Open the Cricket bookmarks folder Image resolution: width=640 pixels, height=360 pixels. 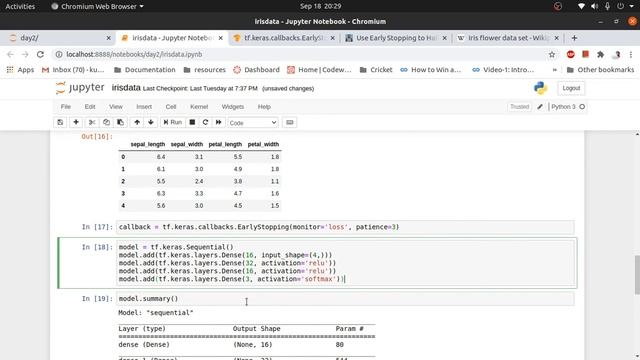point(376,70)
